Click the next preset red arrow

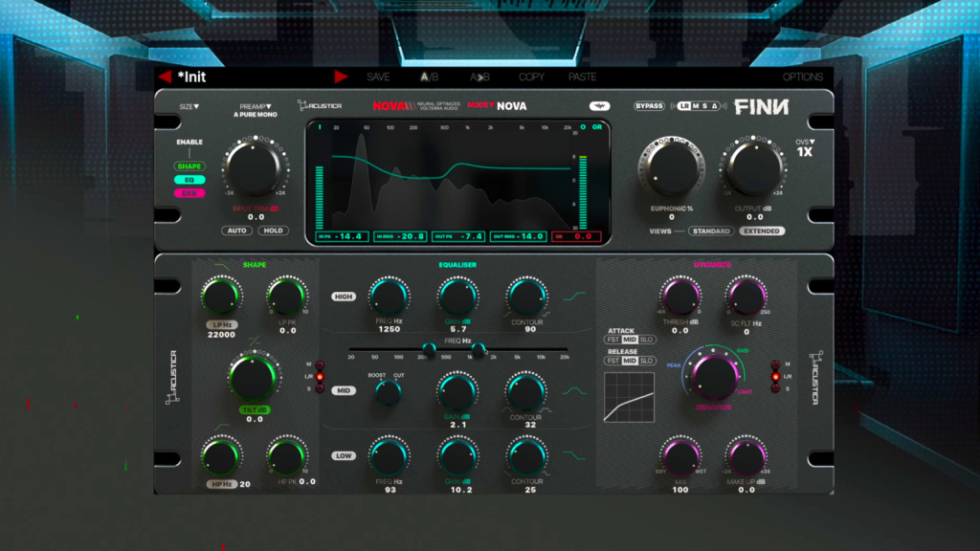[341, 77]
